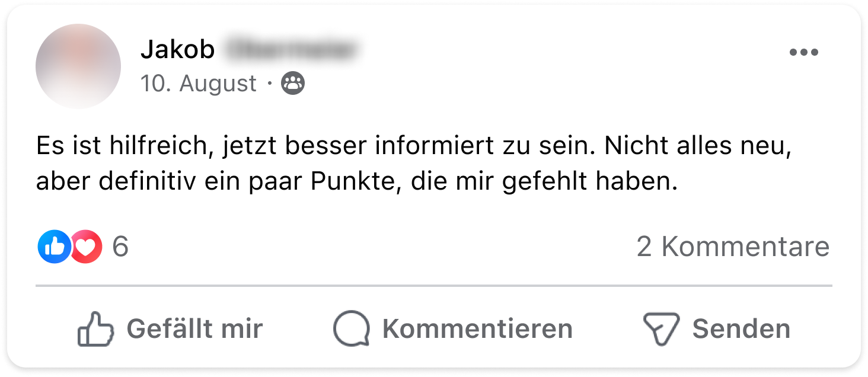Click the thumbs-up outline icon for Gefällt mir
This screenshot has width=868, height=377.
tap(95, 329)
